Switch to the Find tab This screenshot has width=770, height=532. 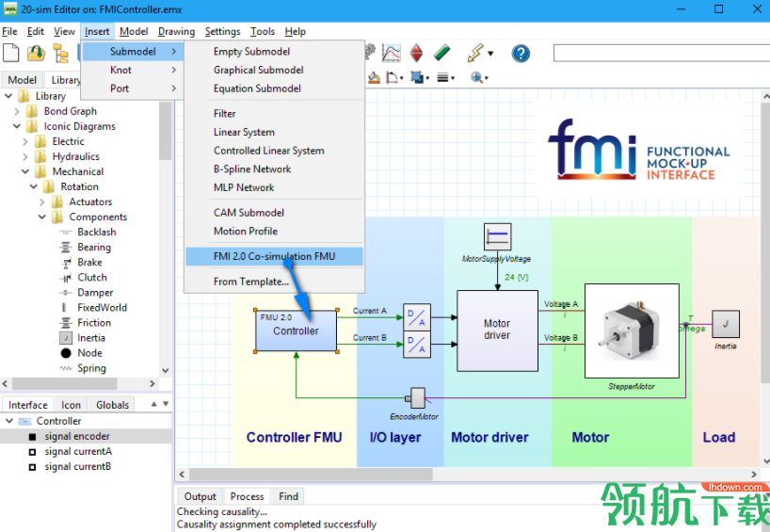pos(288,496)
